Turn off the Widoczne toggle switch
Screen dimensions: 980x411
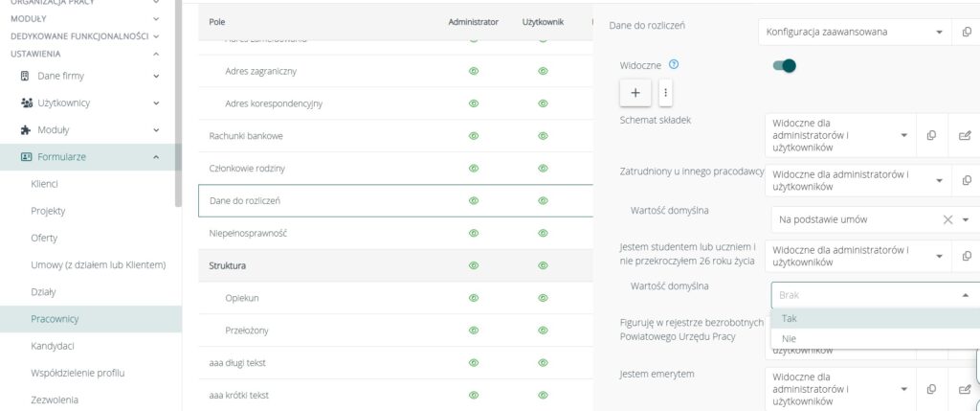(784, 65)
